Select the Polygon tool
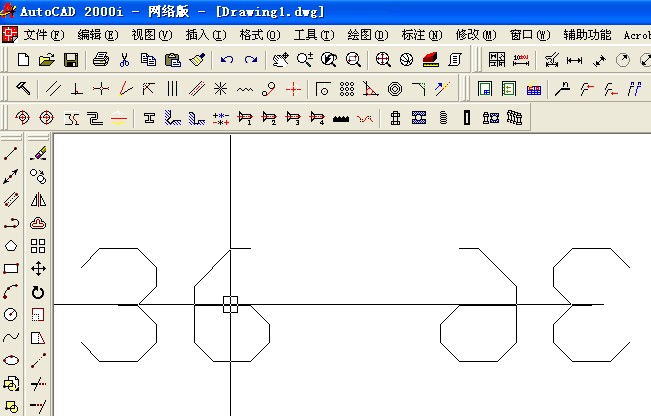Viewport: 651px width, 416px height. coord(11,246)
